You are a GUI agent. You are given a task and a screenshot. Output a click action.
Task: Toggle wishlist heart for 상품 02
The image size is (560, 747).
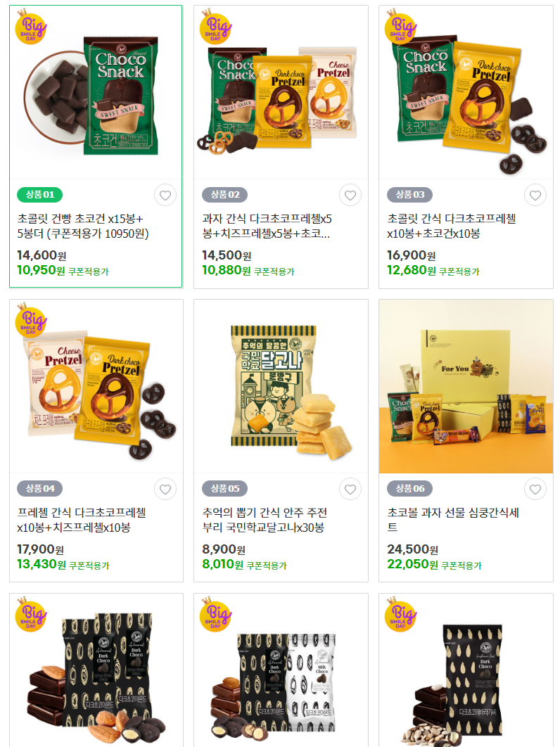tap(350, 196)
